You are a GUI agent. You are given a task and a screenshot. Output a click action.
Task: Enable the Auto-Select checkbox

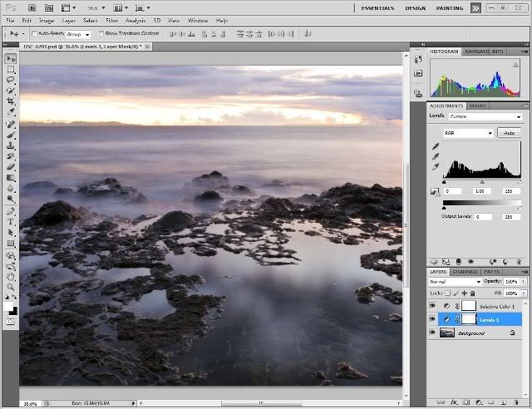point(35,34)
